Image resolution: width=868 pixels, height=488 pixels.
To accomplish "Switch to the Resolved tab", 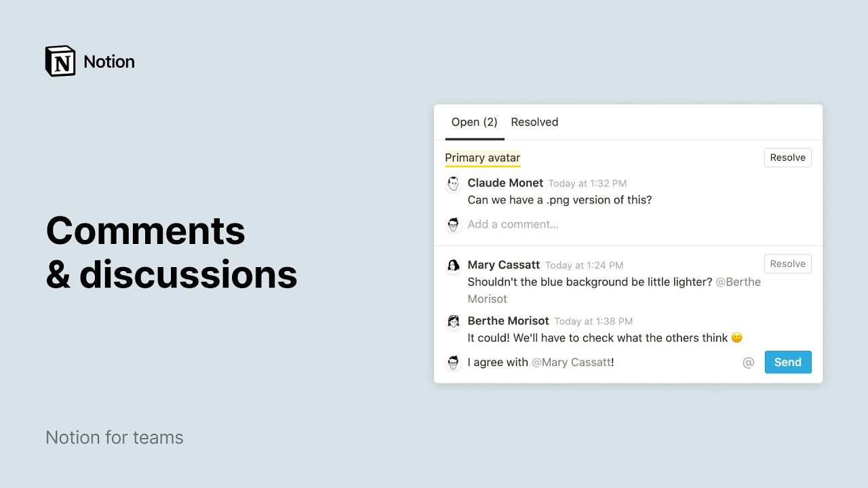I will 534,122.
